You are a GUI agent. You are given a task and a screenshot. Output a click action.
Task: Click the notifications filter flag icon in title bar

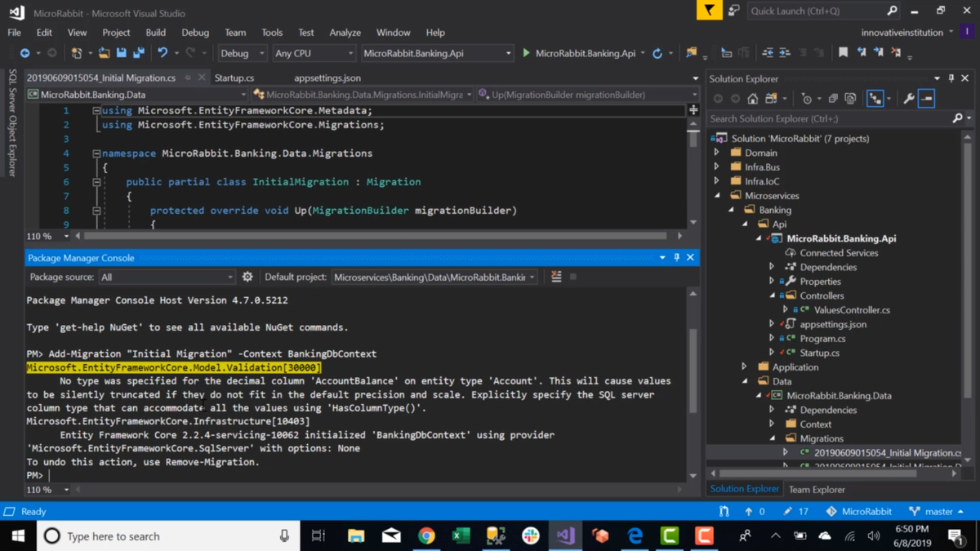pyautogui.click(x=709, y=11)
